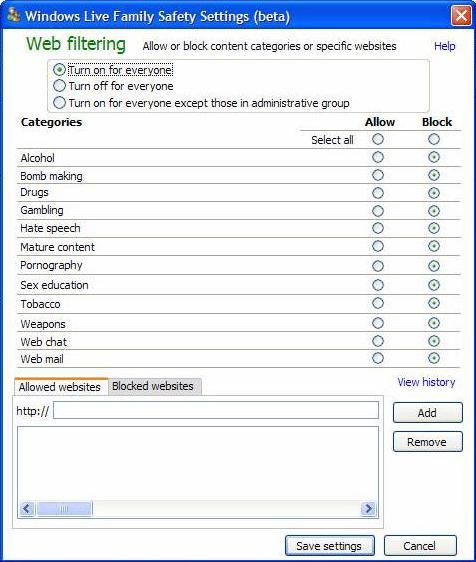Close the Family Safety Settings window
The height and width of the screenshot is (562, 476).
[x=461, y=16]
